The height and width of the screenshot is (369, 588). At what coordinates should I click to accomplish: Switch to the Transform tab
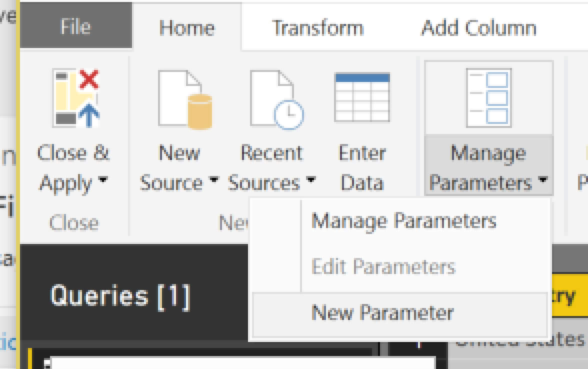point(317,27)
